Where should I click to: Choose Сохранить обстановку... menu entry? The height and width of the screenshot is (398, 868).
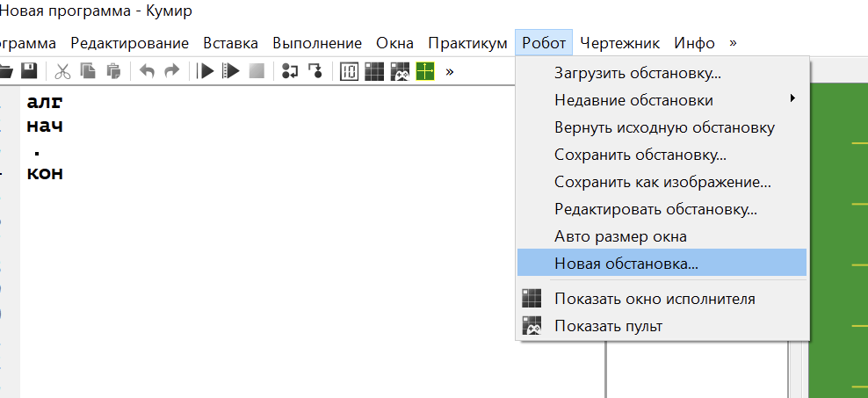[662, 155]
